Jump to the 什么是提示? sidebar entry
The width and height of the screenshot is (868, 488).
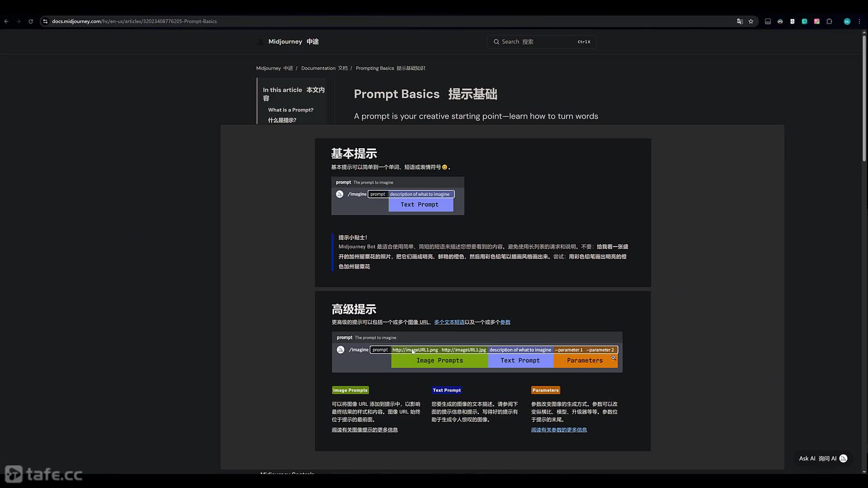coord(282,120)
